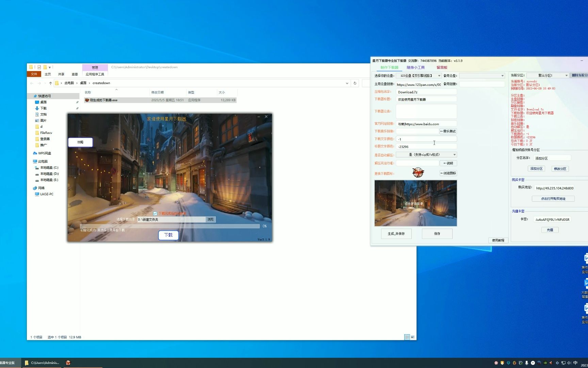Switch Explorer to details view icon
This screenshot has width=588, height=368.
[407, 337]
